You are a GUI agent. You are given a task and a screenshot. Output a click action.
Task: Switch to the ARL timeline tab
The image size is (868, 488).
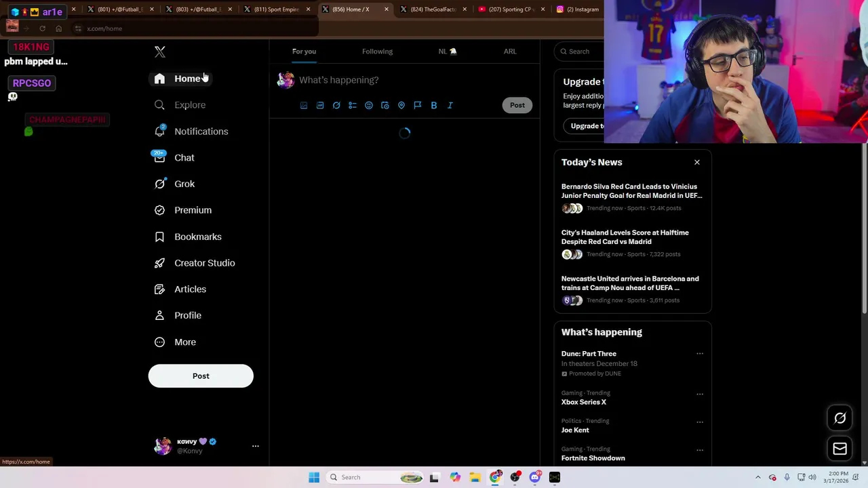pyautogui.click(x=510, y=52)
